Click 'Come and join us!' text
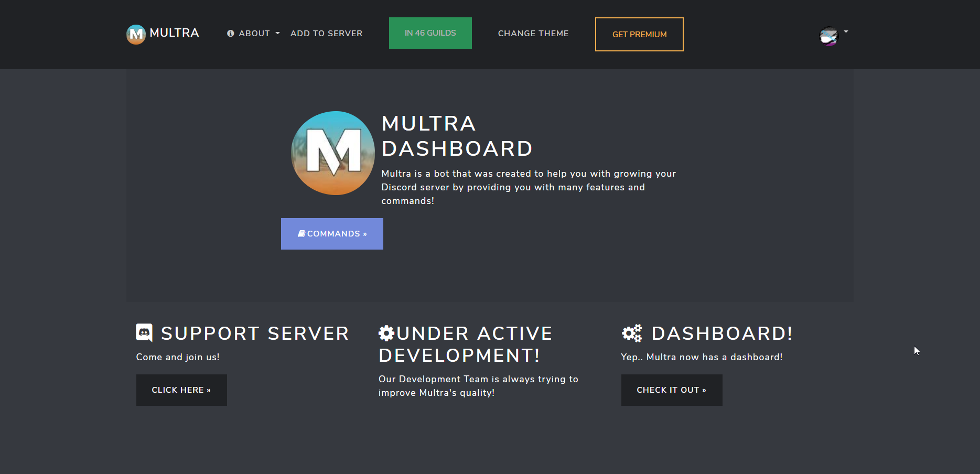 coord(178,357)
